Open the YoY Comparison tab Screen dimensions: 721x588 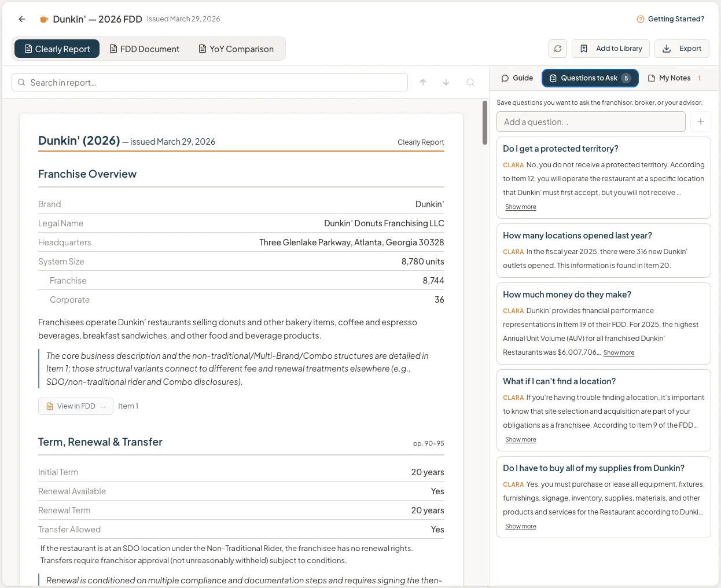click(x=236, y=49)
